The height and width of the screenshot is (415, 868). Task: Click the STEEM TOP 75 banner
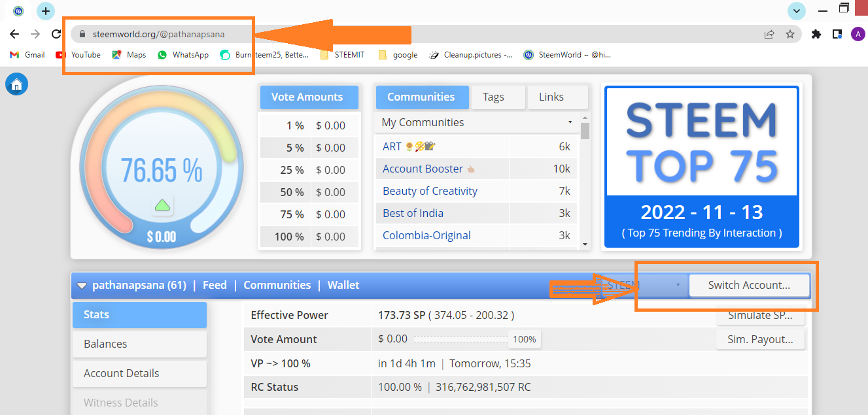click(x=701, y=167)
